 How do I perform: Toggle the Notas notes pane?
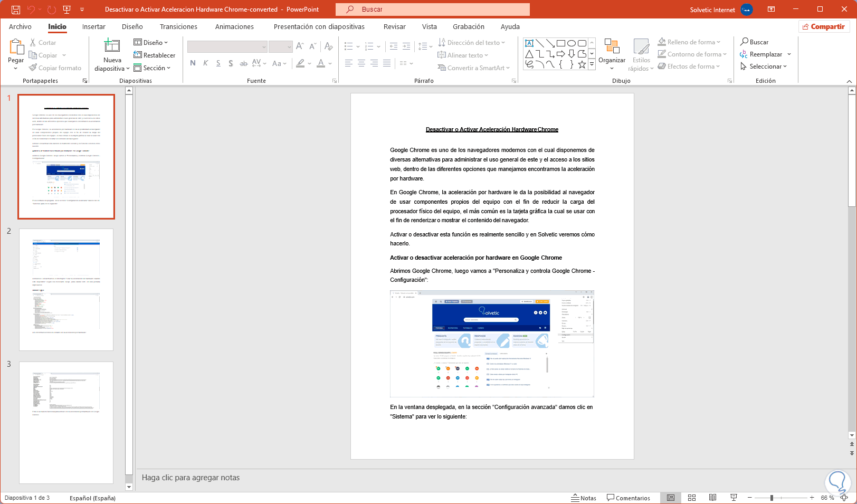tap(584, 498)
